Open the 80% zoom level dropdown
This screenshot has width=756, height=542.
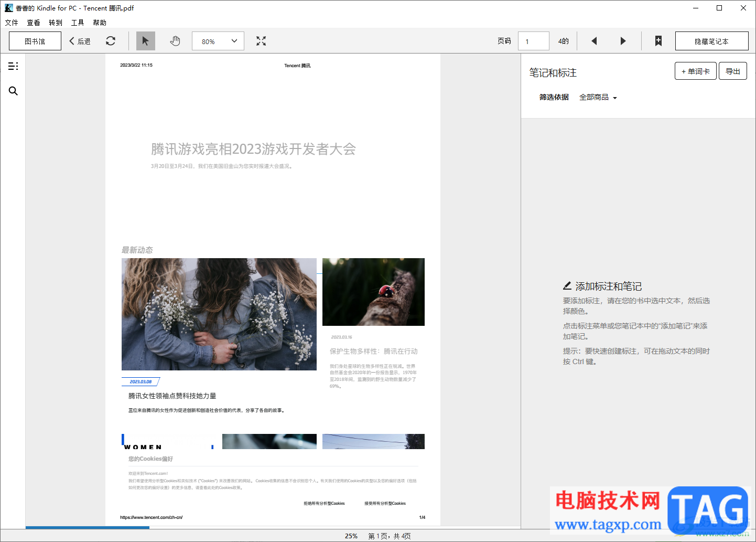(x=218, y=41)
